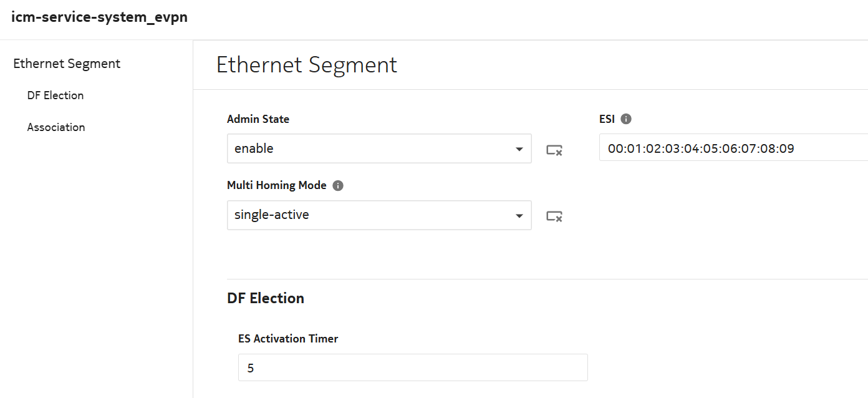Click the reset icon beside Admin State
Viewport: 868px width, 398px height.
pyautogui.click(x=554, y=150)
